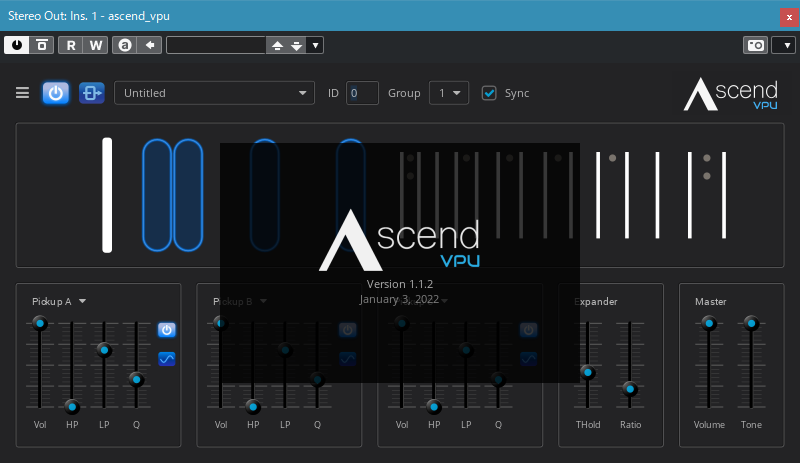Uncheck the Sync checkbox

click(x=489, y=93)
